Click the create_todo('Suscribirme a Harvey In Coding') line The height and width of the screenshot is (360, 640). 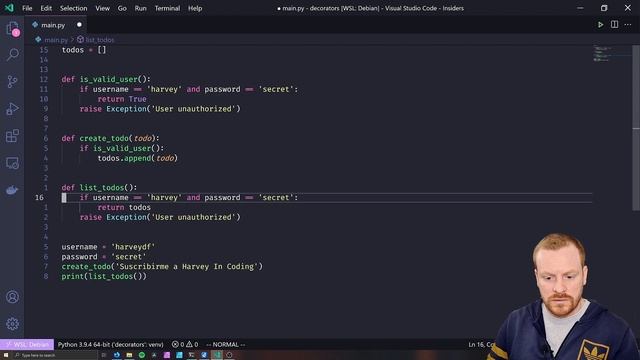coord(162,267)
